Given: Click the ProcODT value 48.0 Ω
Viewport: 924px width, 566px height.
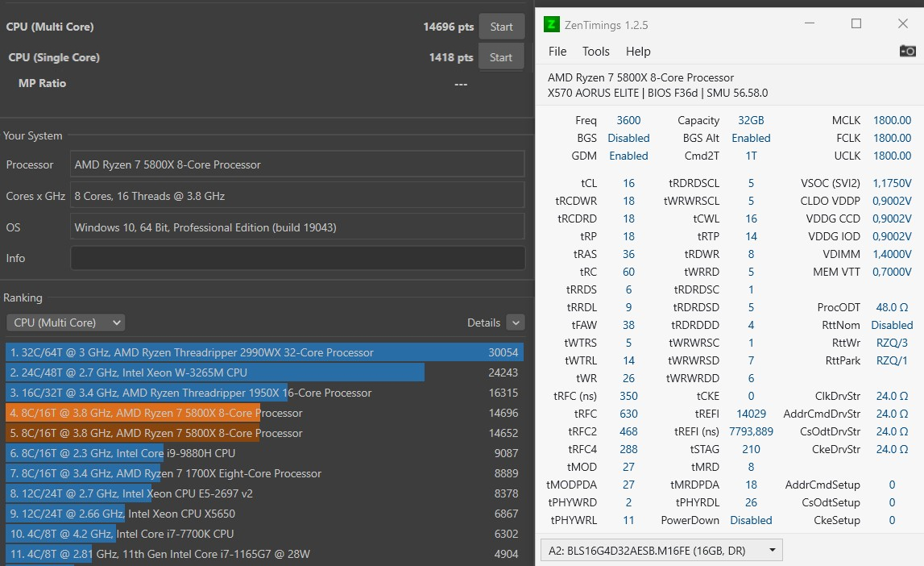Looking at the screenshot, I should 892,307.
